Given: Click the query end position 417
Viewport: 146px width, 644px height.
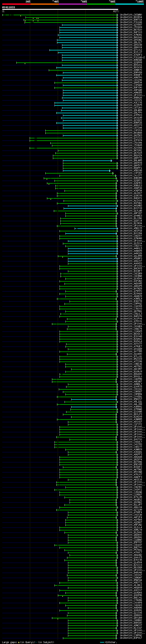Looking at the screenshot, I should pyautogui.click(x=115, y=11).
